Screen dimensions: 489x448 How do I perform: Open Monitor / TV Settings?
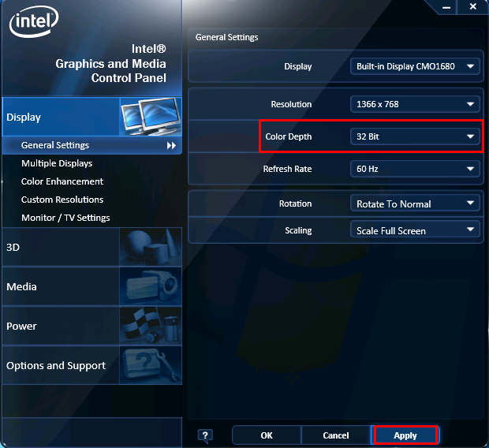click(65, 218)
